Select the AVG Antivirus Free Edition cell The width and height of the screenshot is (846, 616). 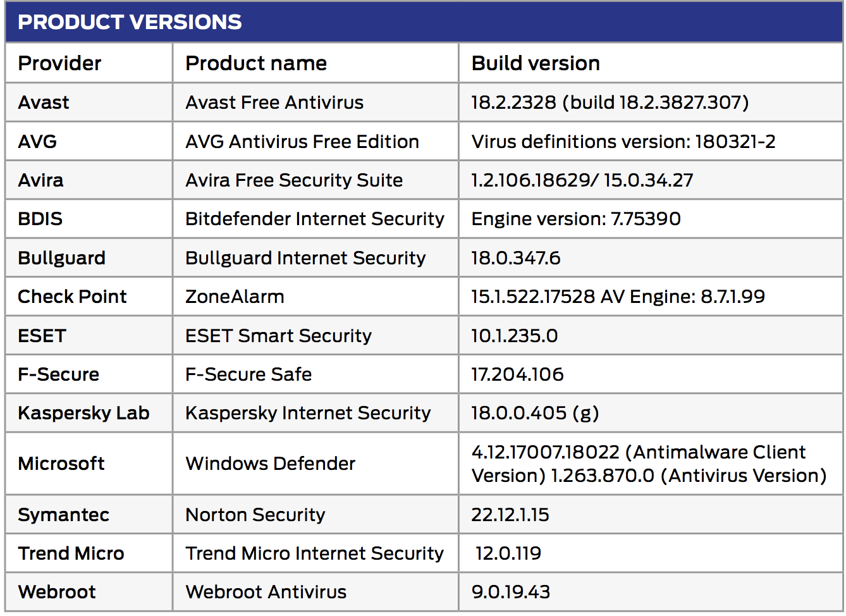(x=302, y=142)
